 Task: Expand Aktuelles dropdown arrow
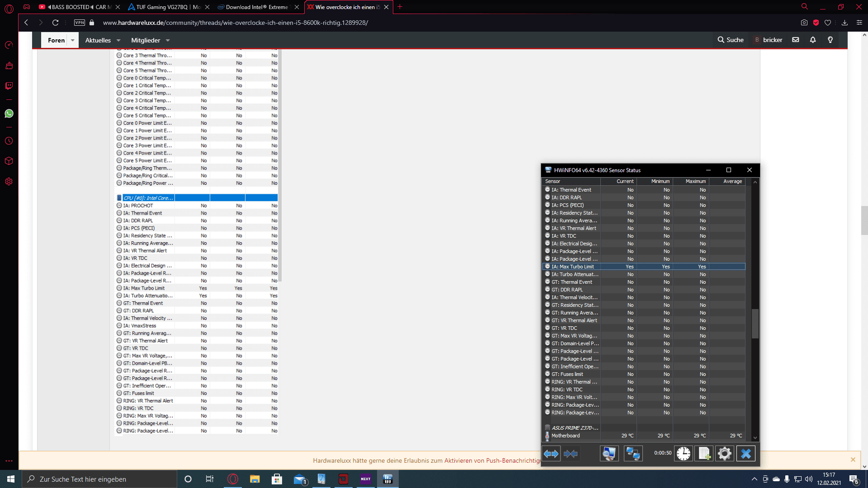coord(118,40)
